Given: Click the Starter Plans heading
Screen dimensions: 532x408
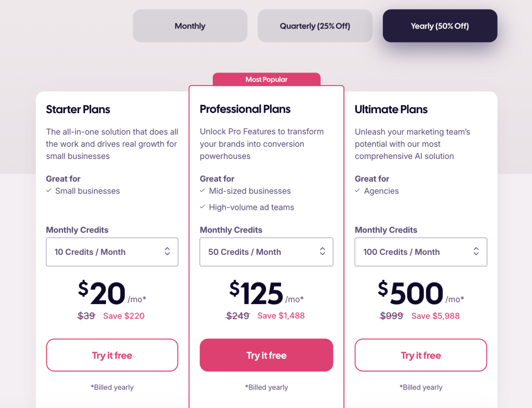Looking at the screenshot, I should 78,110.
